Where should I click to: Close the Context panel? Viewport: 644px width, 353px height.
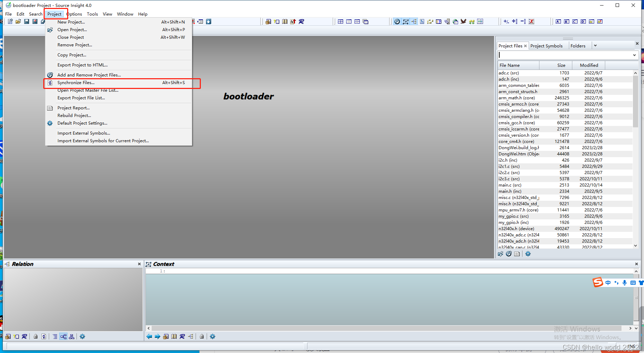(636, 264)
